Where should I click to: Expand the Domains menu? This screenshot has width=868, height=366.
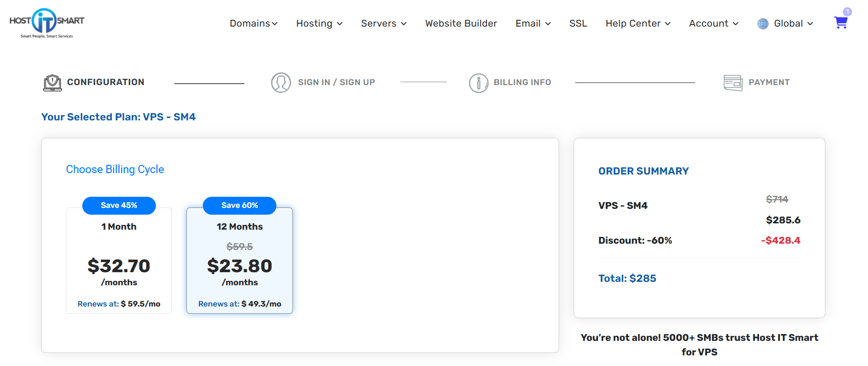click(254, 23)
